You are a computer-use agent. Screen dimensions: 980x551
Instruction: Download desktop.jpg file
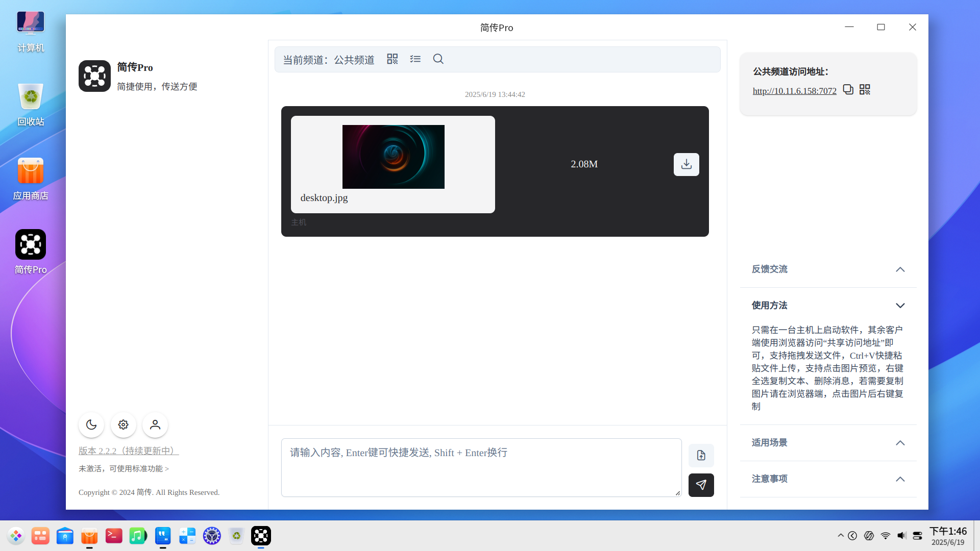click(x=687, y=164)
